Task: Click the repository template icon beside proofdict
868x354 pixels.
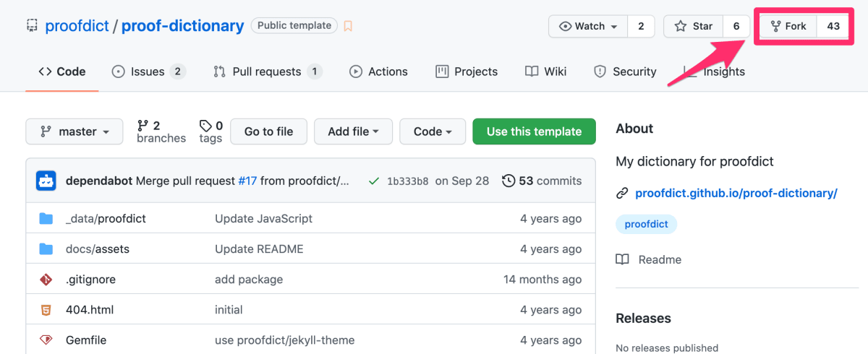Action: point(32,26)
